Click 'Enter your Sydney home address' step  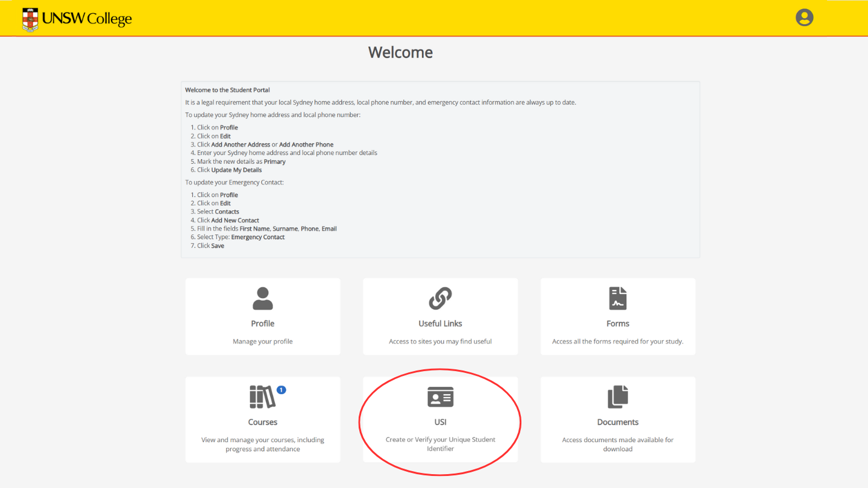pyautogui.click(x=287, y=153)
